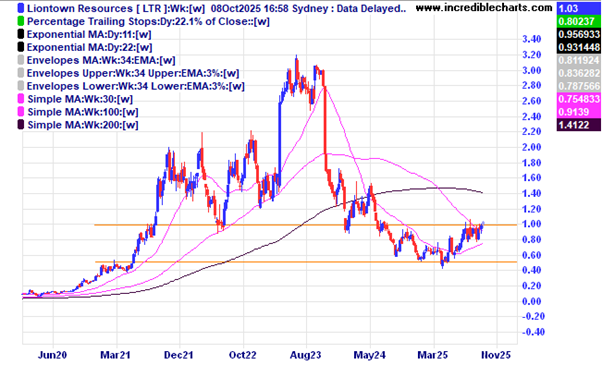Select the Simple MA:Wk:200 legend label
The image size is (602, 365).
[x=83, y=125]
